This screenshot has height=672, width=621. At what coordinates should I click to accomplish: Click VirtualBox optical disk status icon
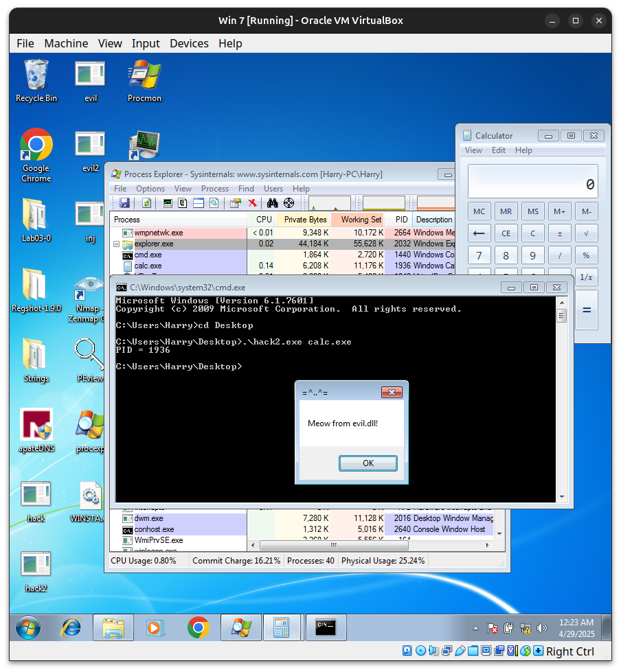(x=421, y=651)
